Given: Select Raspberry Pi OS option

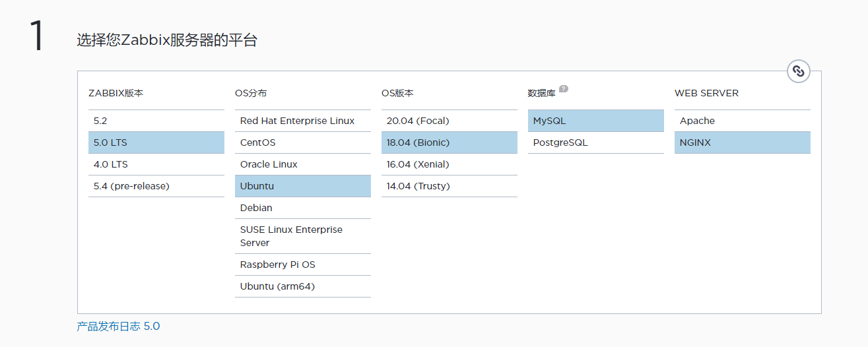Looking at the screenshot, I should [x=302, y=265].
